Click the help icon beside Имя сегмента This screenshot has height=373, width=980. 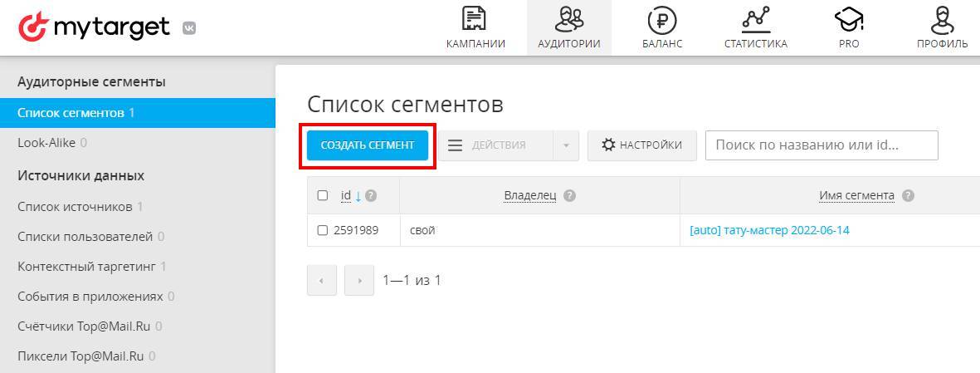coord(908,196)
